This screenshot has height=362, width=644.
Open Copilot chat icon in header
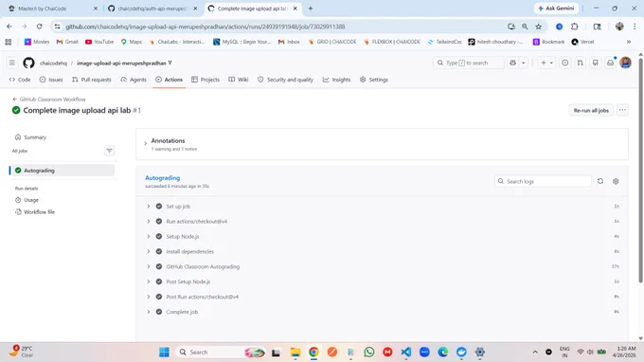click(512, 63)
